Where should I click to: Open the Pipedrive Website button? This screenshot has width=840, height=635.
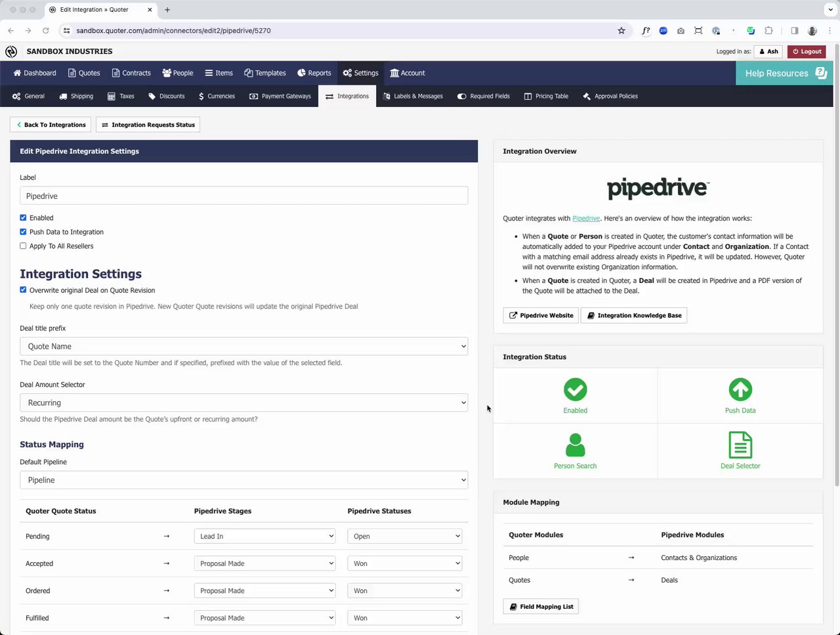click(541, 315)
